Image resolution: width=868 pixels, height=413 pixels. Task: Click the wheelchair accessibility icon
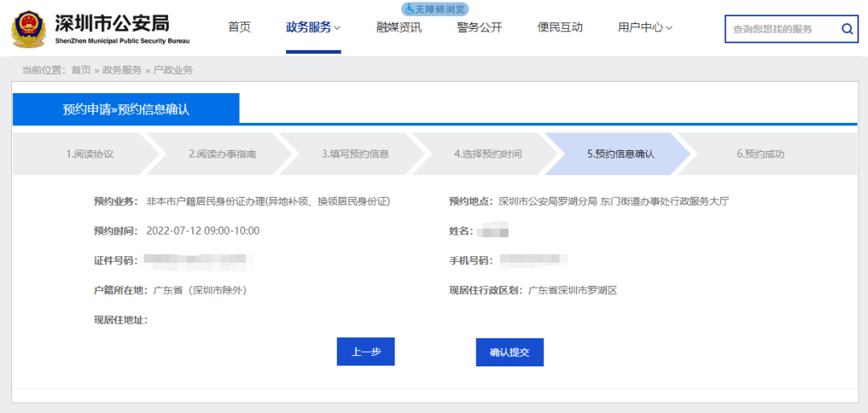point(410,9)
